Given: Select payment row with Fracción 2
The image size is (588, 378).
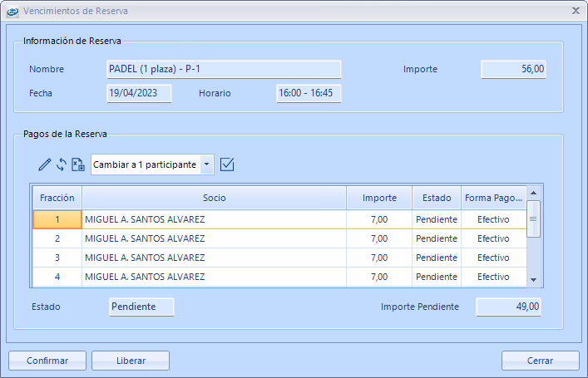Looking at the screenshot, I should (x=57, y=238).
